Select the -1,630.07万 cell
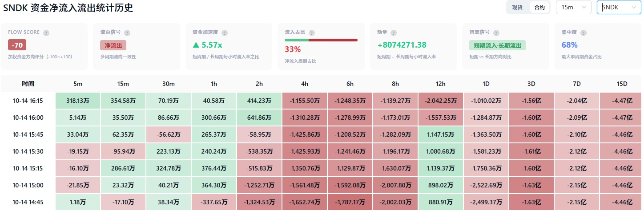 395,168
